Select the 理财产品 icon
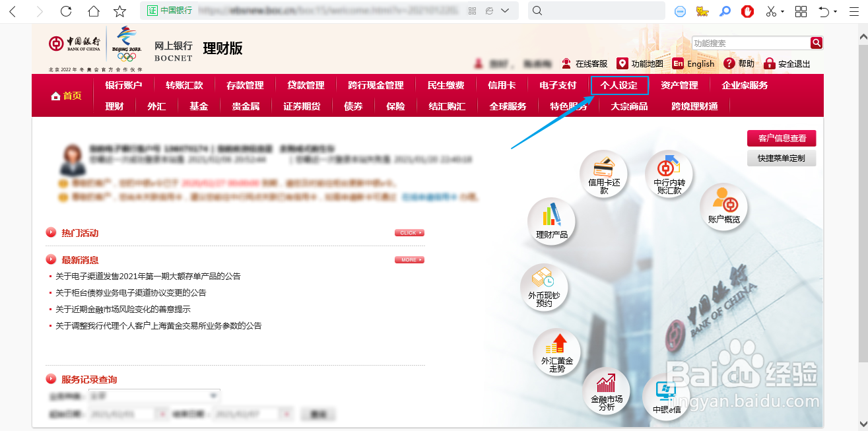The height and width of the screenshot is (431, 868). click(x=551, y=221)
